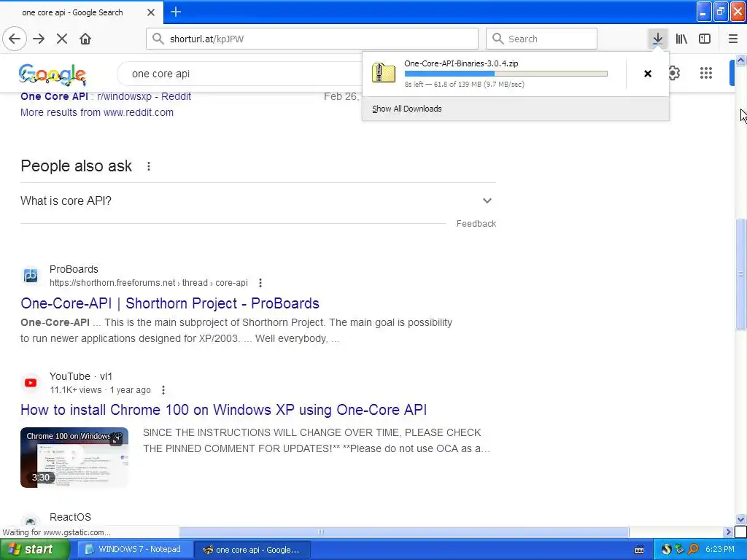Open the Windows start menu

pos(35,549)
